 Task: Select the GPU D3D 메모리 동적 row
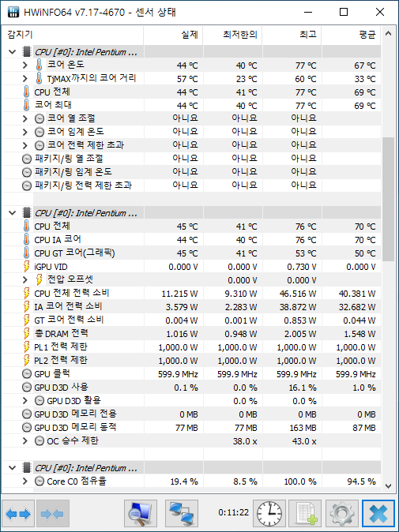[191, 428]
